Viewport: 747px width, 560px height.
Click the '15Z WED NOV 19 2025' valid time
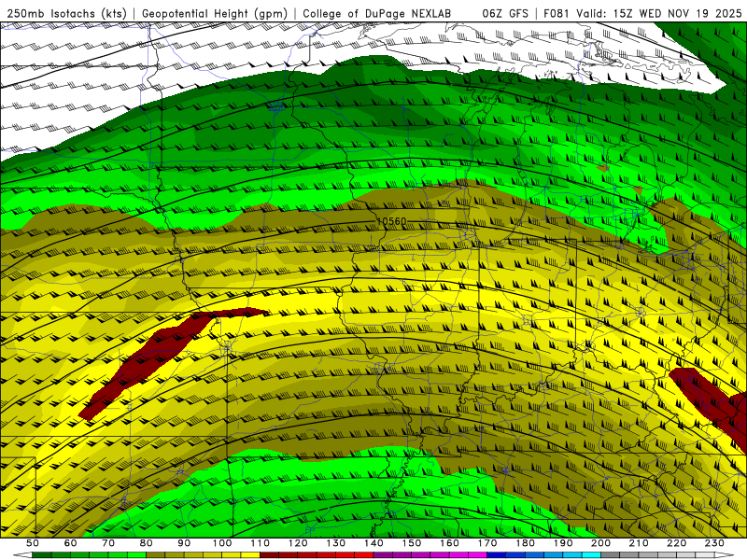coord(677,13)
